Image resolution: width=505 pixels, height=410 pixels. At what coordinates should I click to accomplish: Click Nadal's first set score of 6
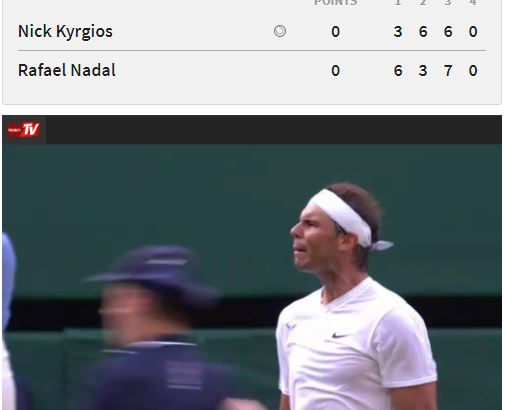click(398, 71)
